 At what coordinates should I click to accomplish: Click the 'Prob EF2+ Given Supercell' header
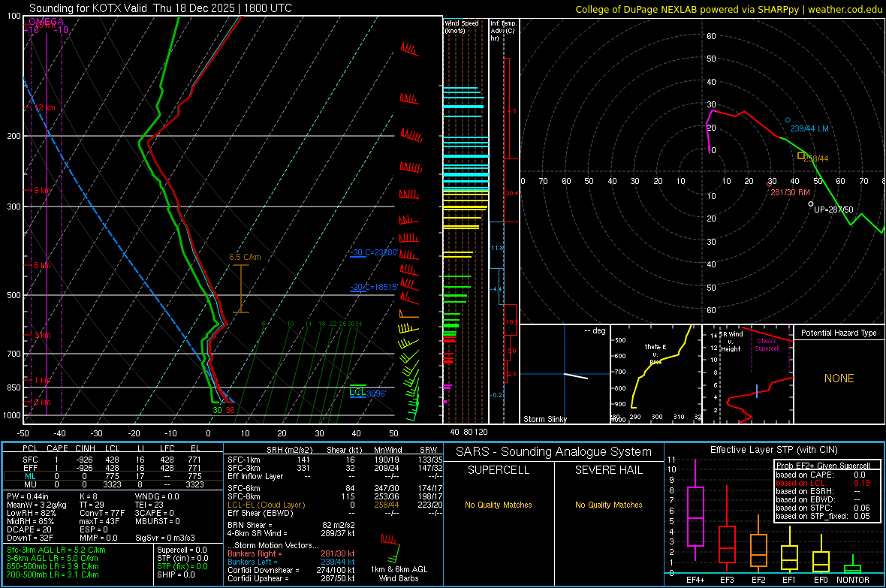823,466
